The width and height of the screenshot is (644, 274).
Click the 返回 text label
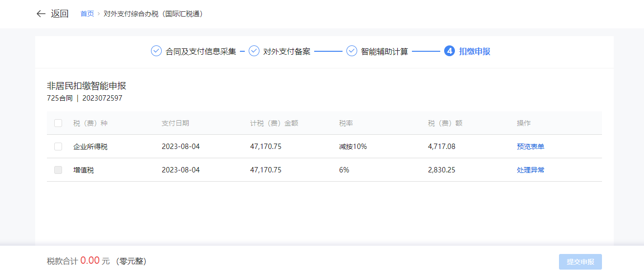tap(60, 14)
